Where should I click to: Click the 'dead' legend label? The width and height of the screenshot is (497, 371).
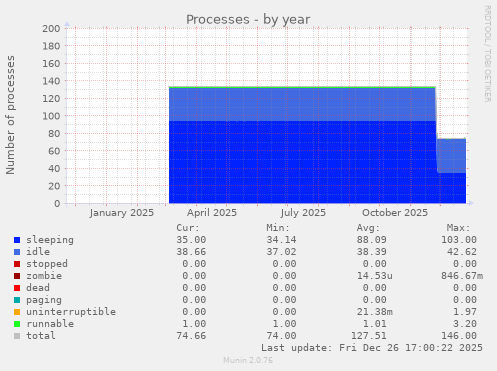tap(38, 288)
